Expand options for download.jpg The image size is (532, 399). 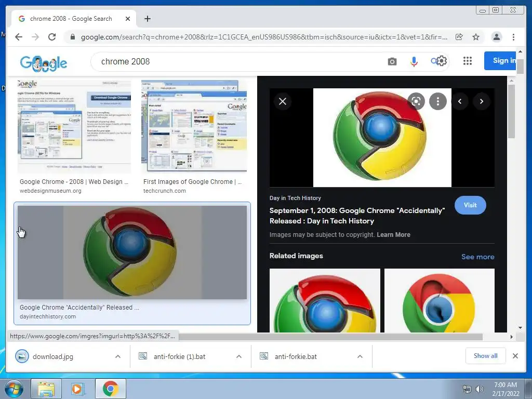coord(118,356)
